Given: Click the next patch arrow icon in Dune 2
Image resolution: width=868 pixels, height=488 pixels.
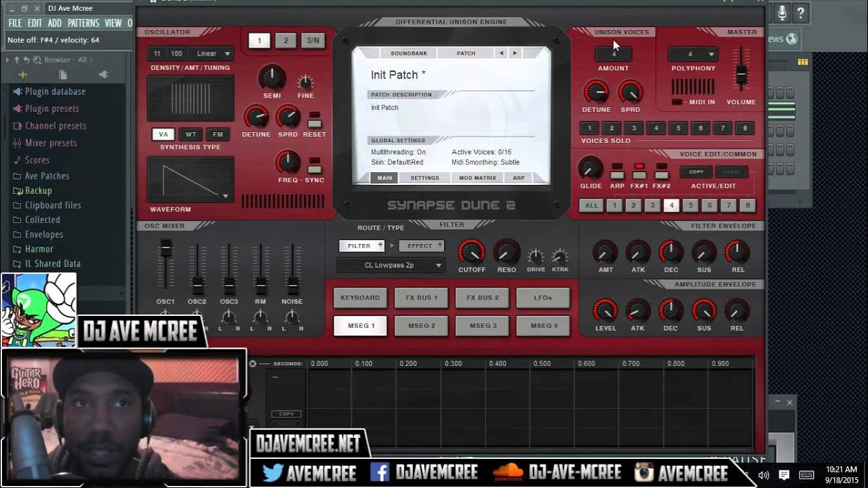Looking at the screenshot, I should click(x=514, y=53).
